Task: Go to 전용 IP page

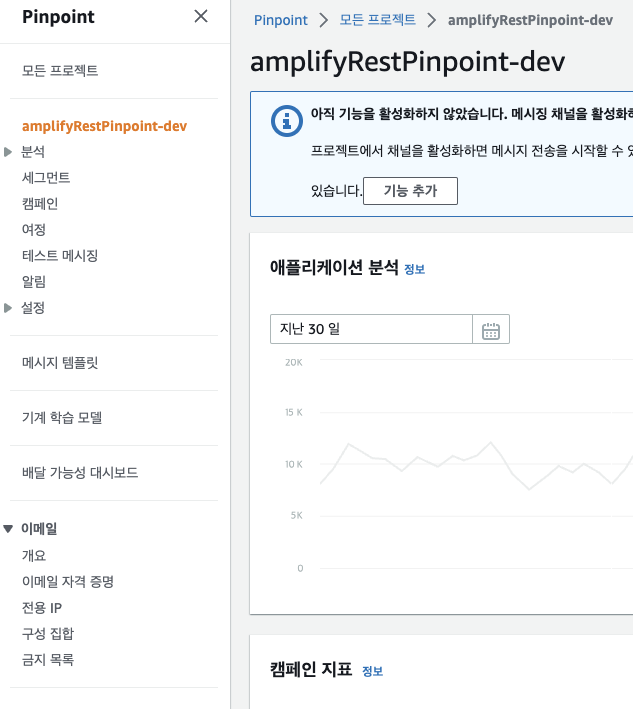Action: point(42,608)
